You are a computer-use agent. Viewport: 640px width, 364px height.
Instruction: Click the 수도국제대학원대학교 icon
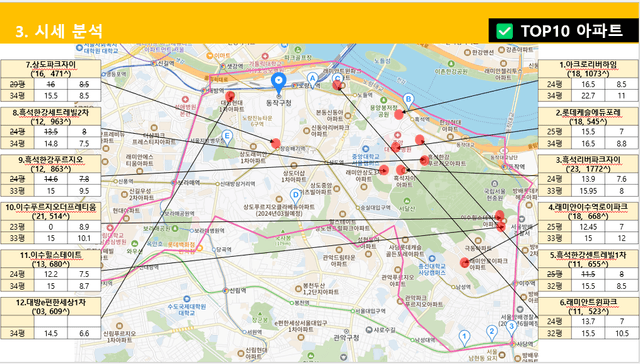point(187,299)
